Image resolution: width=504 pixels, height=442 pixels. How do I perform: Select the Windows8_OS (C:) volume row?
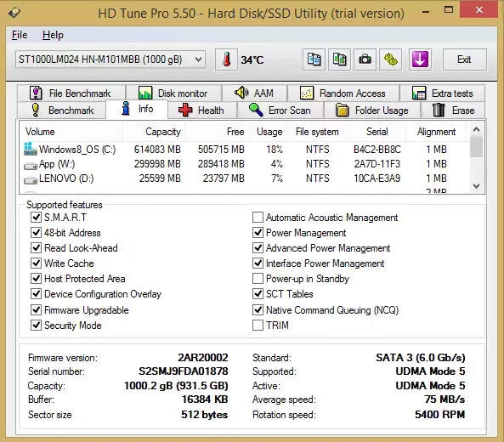(244, 149)
